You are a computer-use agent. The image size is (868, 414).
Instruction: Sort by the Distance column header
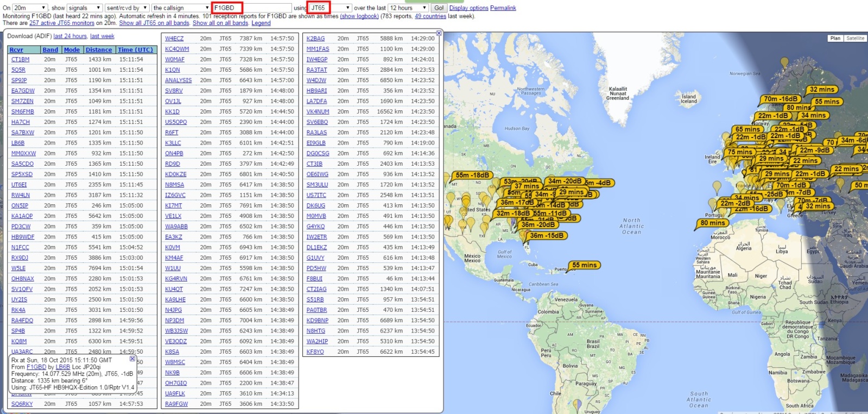pyautogui.click(x=99, y=50)
